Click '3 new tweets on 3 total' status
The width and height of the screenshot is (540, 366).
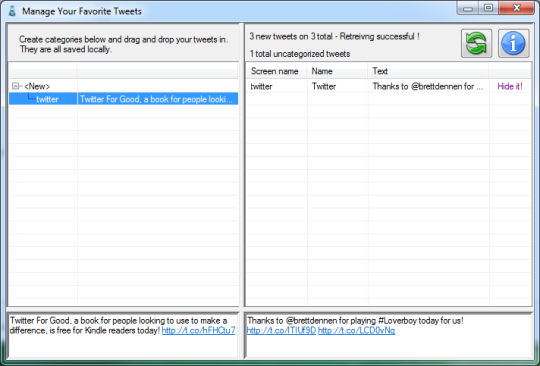click(x=334, y=36)
